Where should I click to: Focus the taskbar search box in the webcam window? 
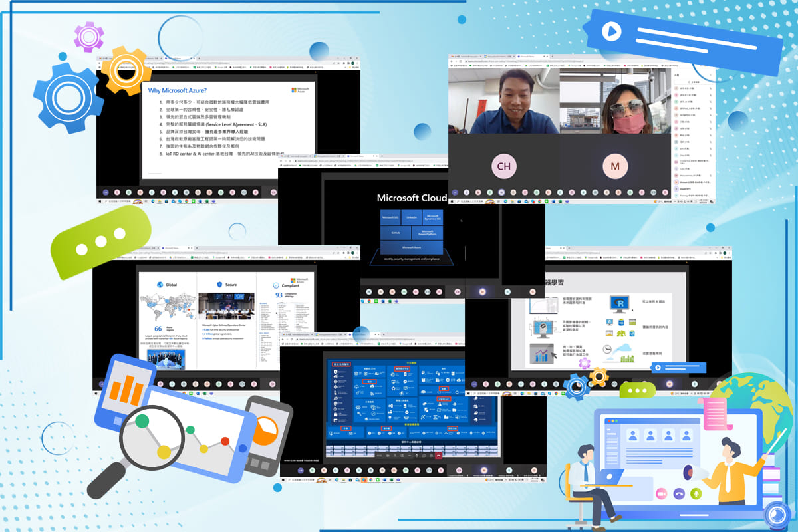pyautogui.click(x=473, y=201)
